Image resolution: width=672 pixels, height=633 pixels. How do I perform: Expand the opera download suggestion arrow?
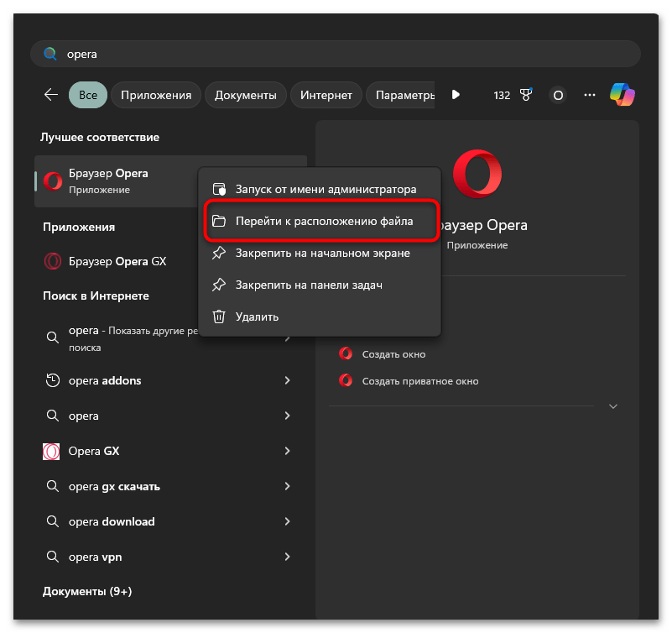coord(287,521)
